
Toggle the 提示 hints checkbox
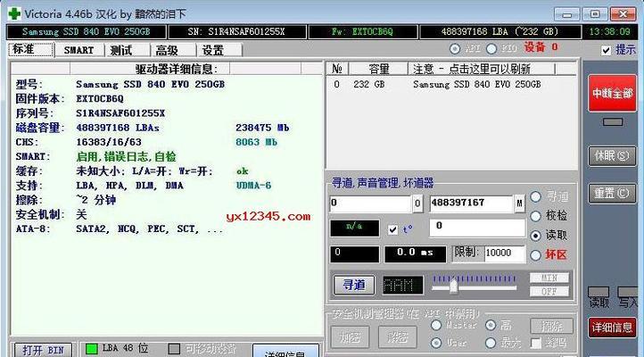click(x=606, y=50)
